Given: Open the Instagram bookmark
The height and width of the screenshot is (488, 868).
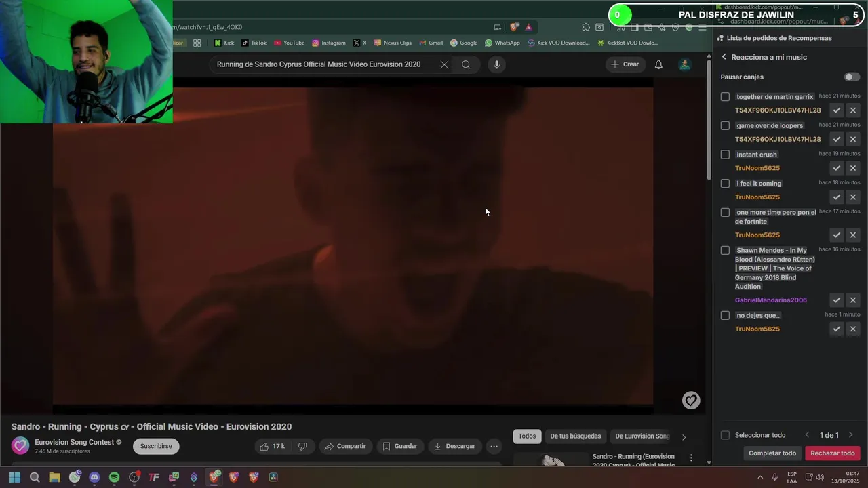Looking at the screenshot, I should [329, 43].
